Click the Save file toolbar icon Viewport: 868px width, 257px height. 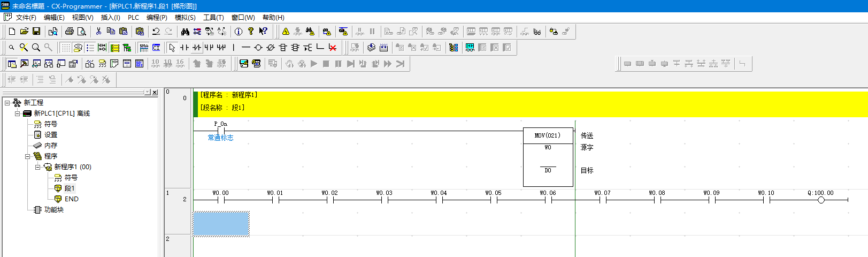(x=36, y=32)
